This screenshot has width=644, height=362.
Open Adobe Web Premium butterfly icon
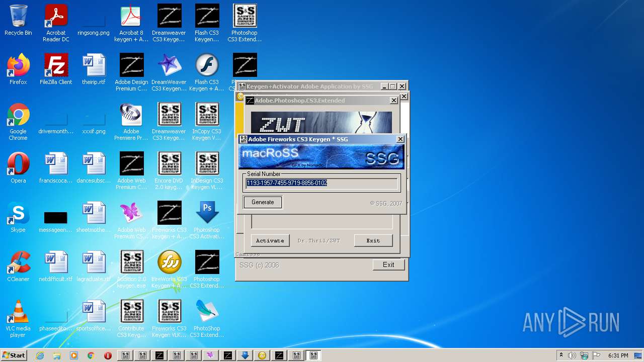tap(131, 220)
